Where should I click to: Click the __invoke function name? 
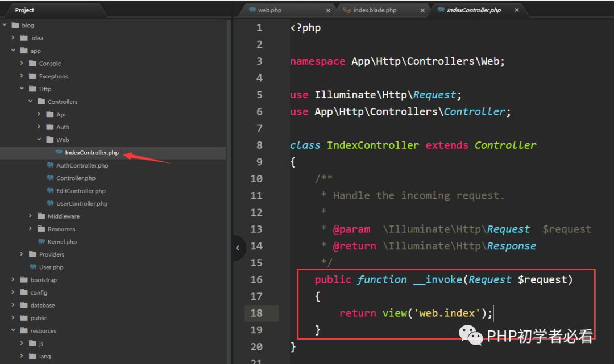coord(438,279)
